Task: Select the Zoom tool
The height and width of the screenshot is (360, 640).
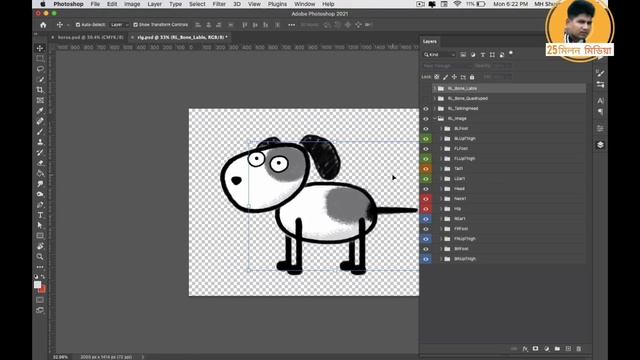Action: (x=40, y=257)
